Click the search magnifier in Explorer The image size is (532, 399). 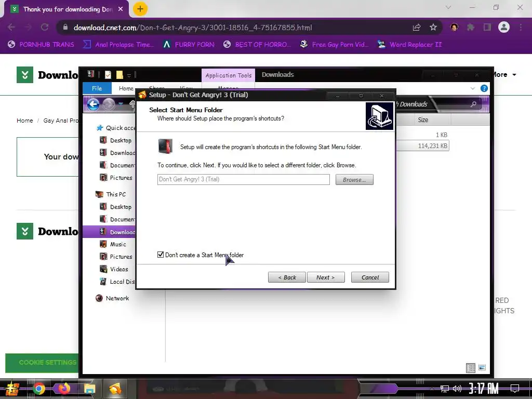473,104
